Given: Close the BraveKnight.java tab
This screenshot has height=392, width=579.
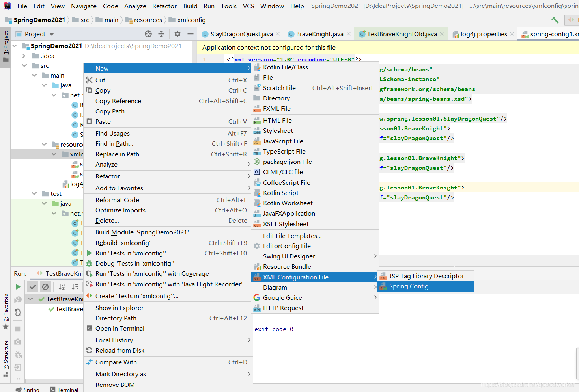Looking at the screenshot, I should [349, 34].
